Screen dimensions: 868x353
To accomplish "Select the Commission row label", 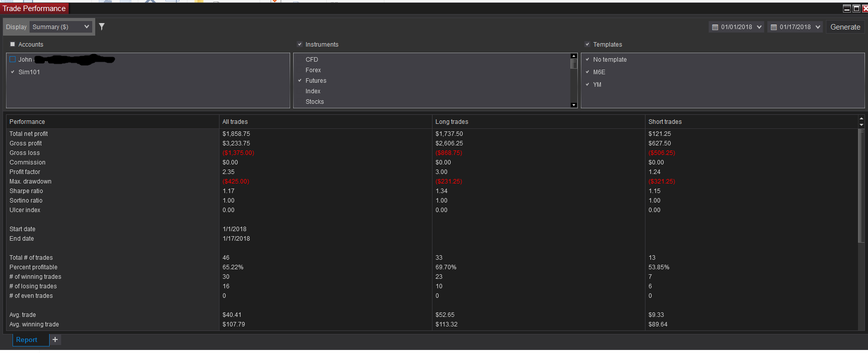I will [x=28, y=162].
